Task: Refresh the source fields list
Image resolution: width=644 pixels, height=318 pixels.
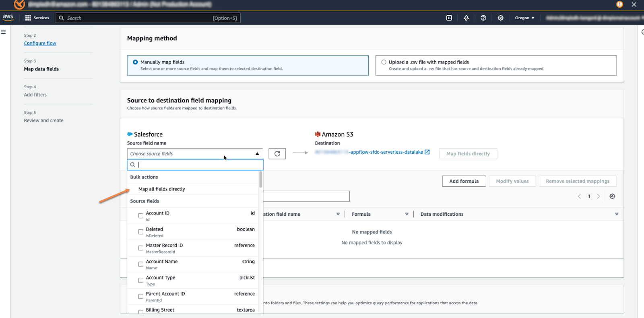Action: [x=277, y=154]
